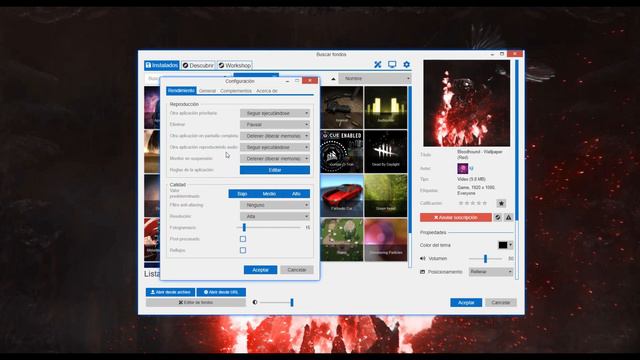Click the Volumen speaker icon
640x360 pixels.
coord(423,258)
